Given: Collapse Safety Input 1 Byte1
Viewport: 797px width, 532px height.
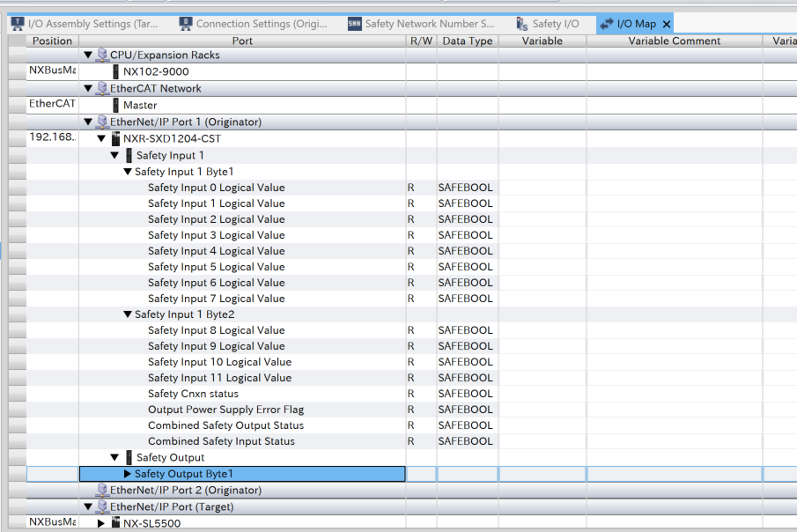Looking at the screenshot, I should click(x=128, y=172).
